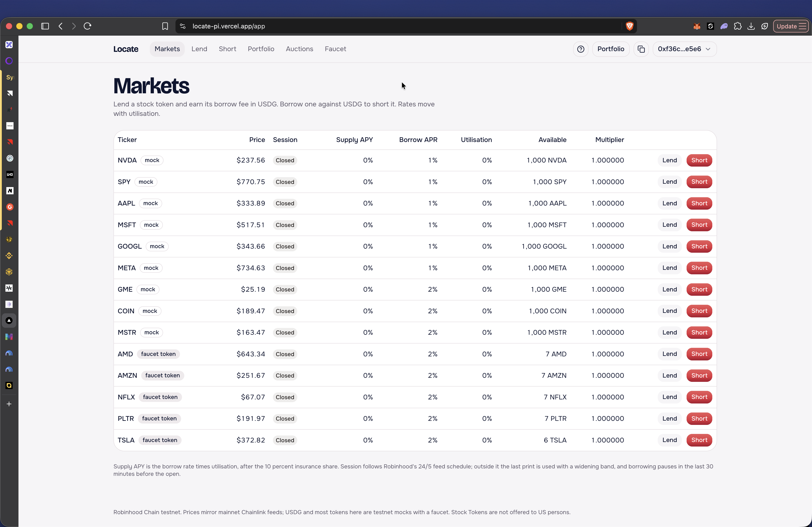The width and height of the screenshot is (812, 527).
Task: View site information in the address bar
Action: [x=183, y=26]
